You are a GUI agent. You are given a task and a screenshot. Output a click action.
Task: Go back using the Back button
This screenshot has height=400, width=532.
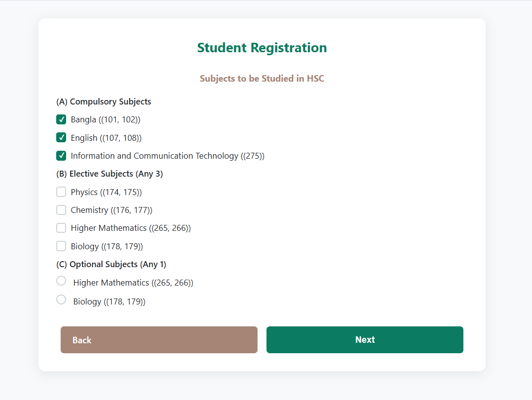[x=159, y=340]
